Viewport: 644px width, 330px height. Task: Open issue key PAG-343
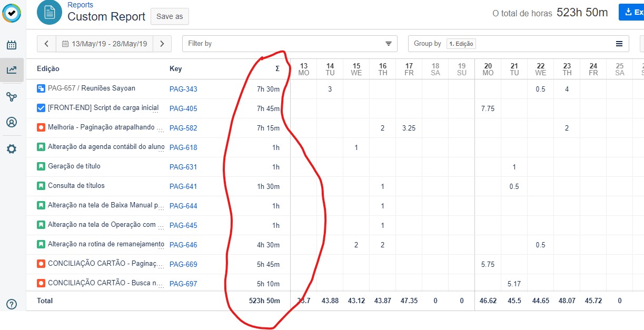pyautogui.click(x=183, y=89)
